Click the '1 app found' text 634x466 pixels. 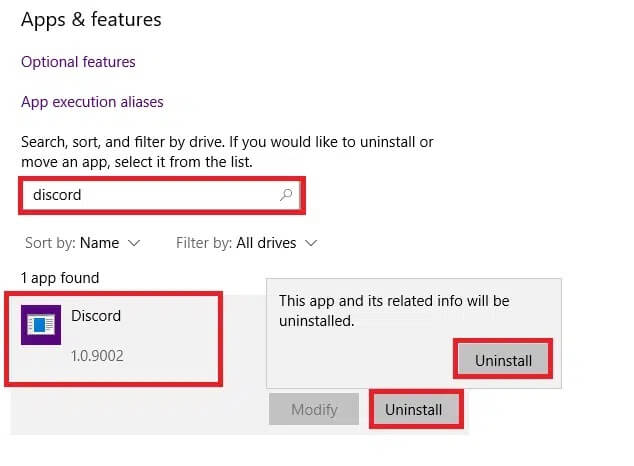click(60, 278)
